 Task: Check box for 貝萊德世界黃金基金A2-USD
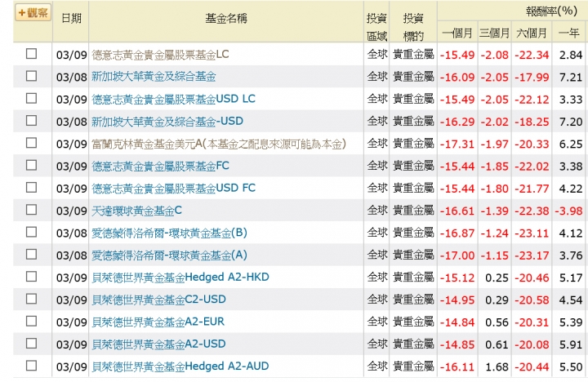[32, 344]
